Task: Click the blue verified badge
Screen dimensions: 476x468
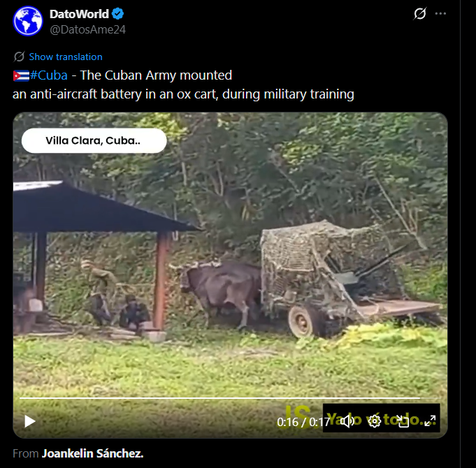Action: 118,14
